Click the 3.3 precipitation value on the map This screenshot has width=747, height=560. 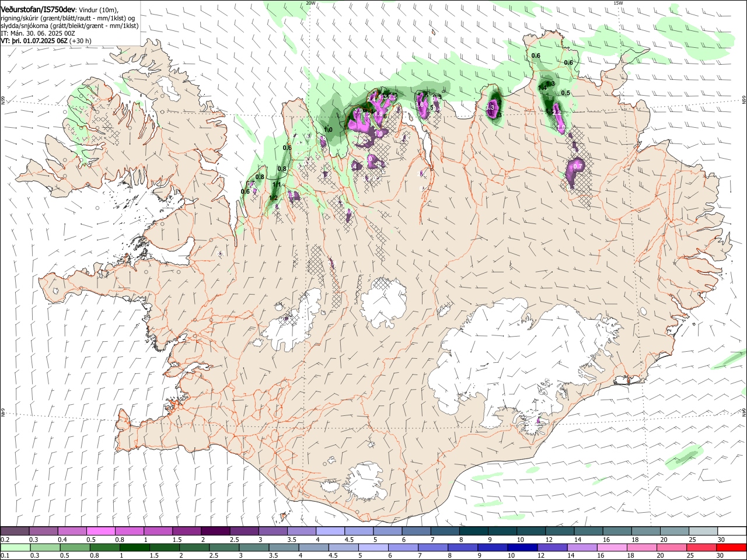point(490,107)
